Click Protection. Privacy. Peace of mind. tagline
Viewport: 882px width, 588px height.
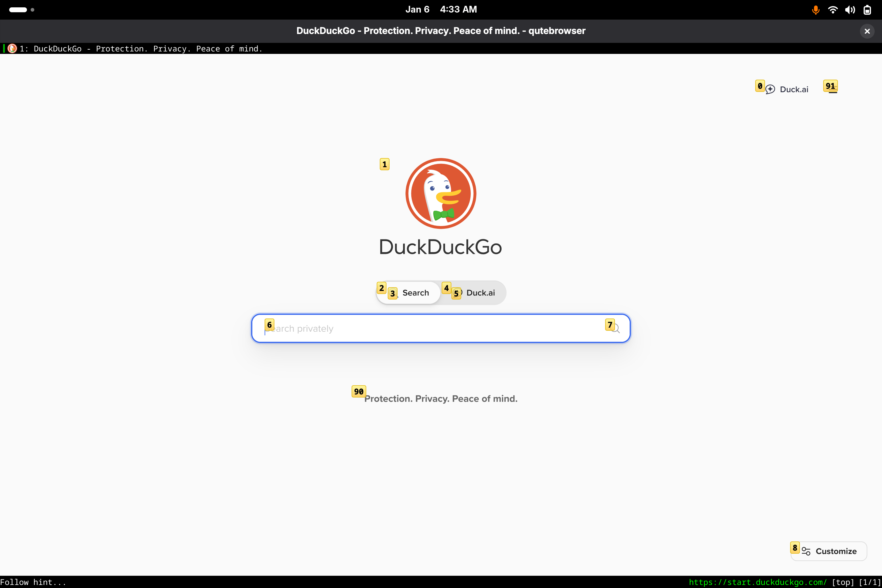tap(441, 399)
